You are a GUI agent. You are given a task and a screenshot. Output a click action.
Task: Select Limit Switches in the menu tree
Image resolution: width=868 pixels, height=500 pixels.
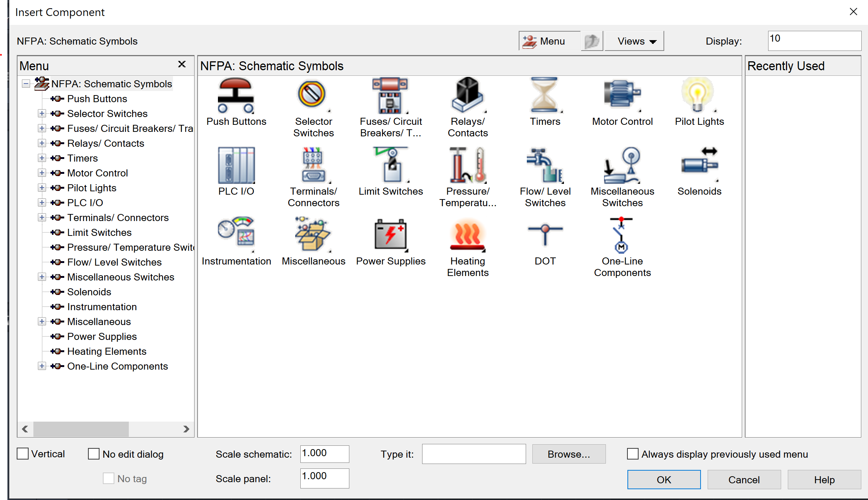99,233
